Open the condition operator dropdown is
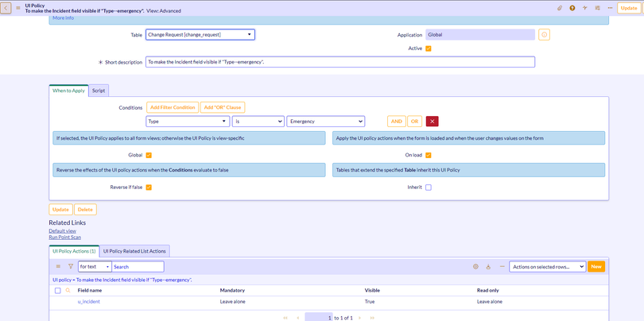Screen dimensions: 644x321 (258, 122)
